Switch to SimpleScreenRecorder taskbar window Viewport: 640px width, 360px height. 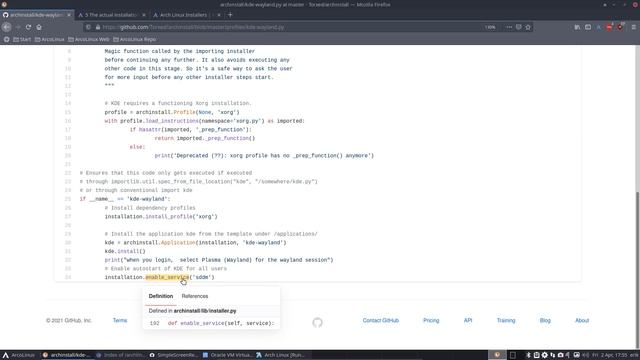coord(173,355)
